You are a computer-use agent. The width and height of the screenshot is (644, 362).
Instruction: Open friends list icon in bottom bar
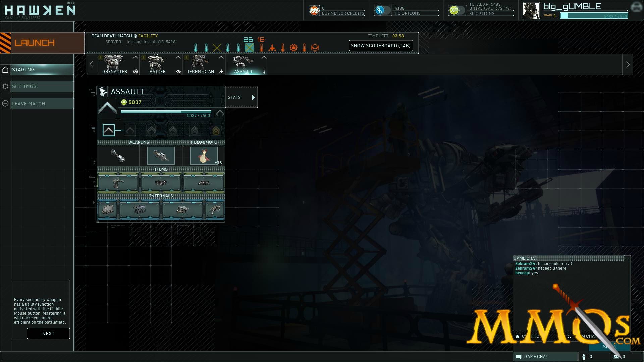pyautogui.click(x=584, y=357)
